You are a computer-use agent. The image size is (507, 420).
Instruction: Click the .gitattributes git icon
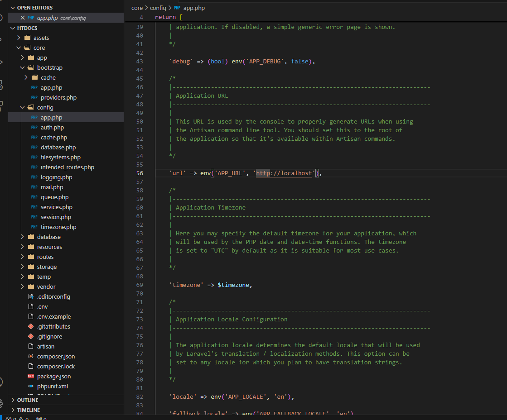pyautogui.click(x=31, y=327)
